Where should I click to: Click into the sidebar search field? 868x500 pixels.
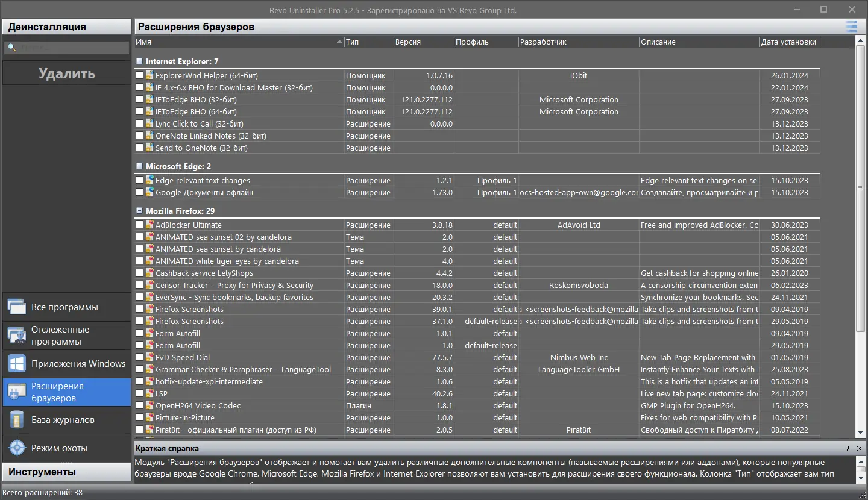point(67,48)
